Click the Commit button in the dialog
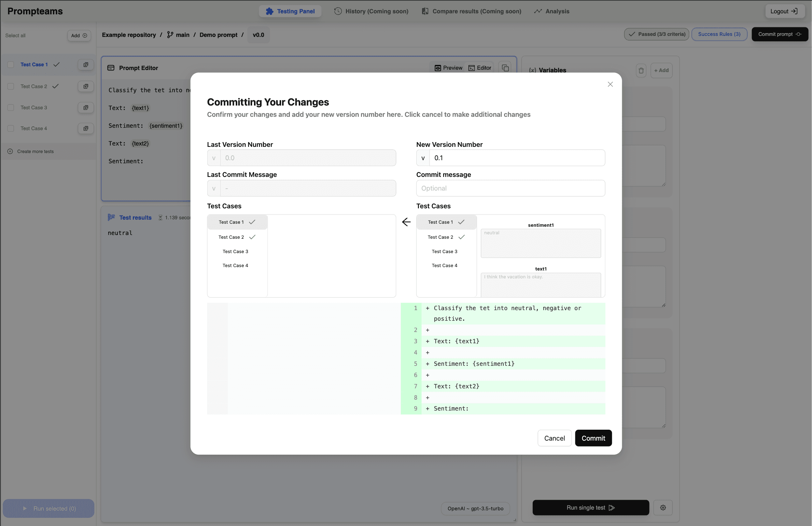The height and width of the screenshot is (526, 812). coord(593,438)
